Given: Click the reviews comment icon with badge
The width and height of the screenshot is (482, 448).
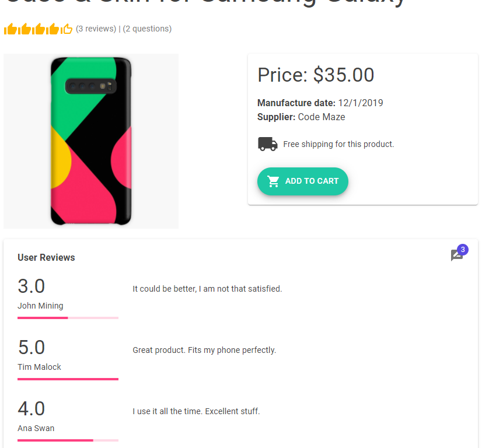Looking at the screenshot, I should 456,256.
